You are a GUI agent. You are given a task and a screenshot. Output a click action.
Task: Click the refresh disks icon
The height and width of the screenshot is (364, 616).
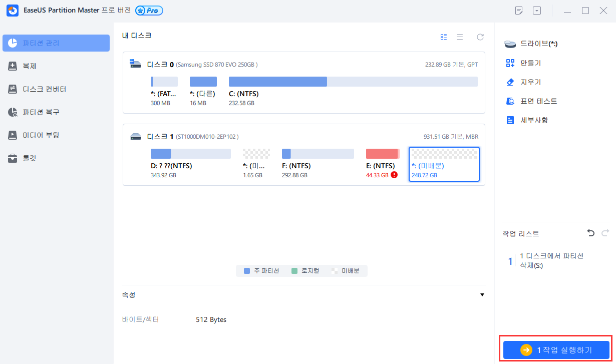pos(480,37)
